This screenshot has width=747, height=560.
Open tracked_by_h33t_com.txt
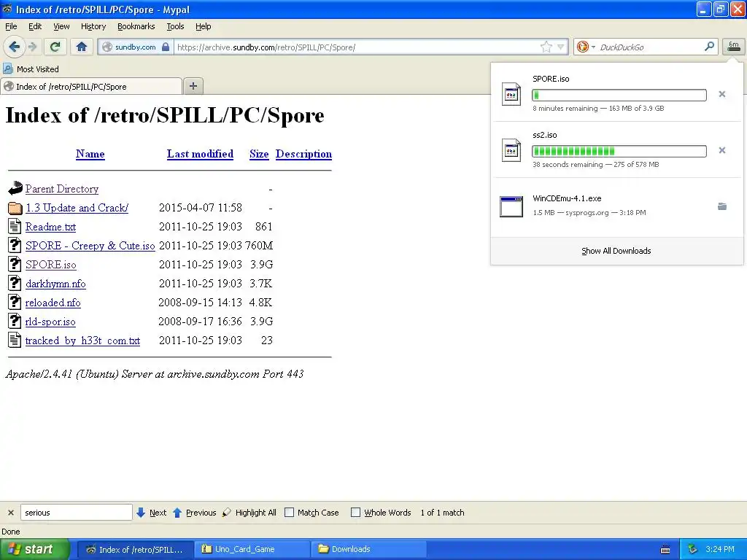pos(82,341)
